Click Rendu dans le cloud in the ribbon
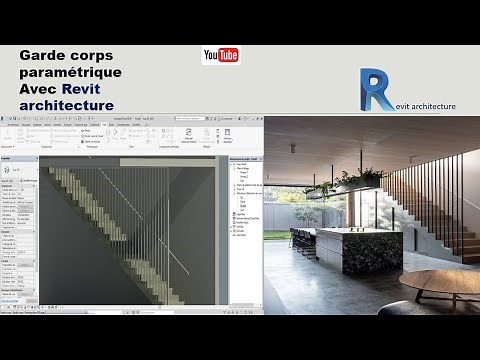This screenshot has width=480, height=360. [x=92, y=136]
